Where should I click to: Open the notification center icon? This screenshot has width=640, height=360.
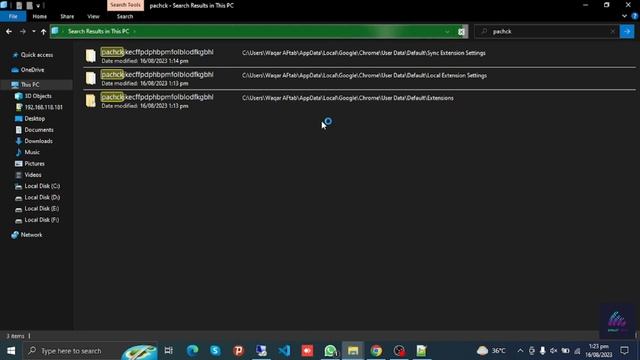point(624,351)
